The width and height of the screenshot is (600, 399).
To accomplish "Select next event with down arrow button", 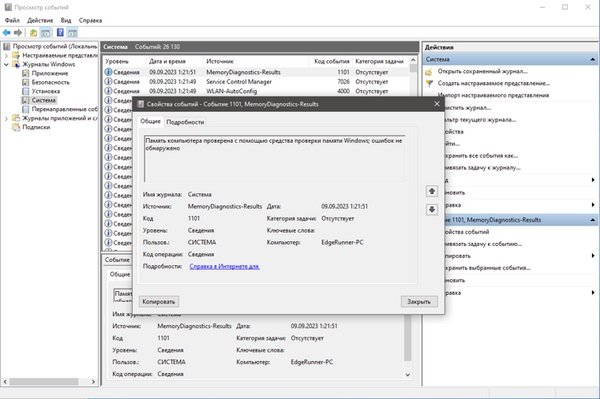I will point(432,209).
